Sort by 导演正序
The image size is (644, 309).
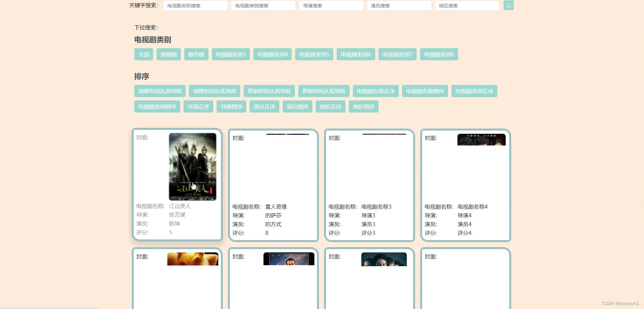coord(198,106)
